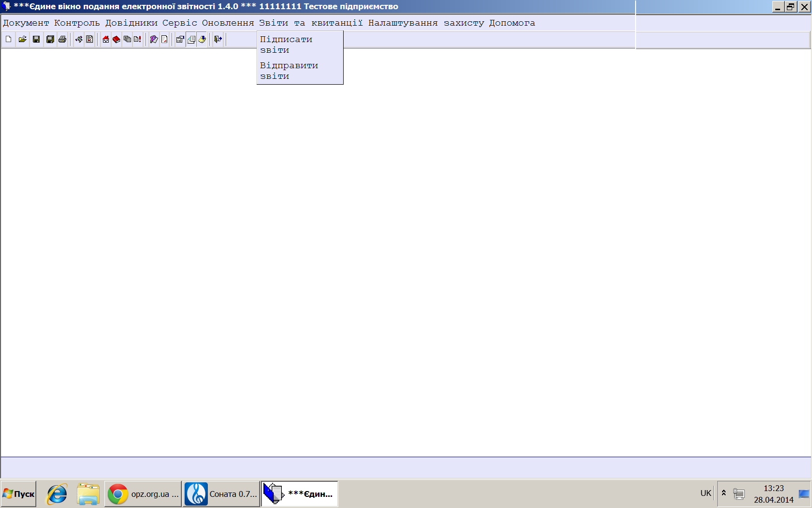Open the 'Документ' menu

(26, 23)
